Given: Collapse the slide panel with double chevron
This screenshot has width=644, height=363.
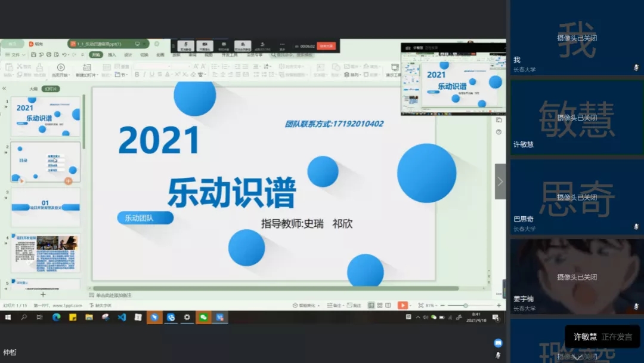Looking at the screenshot, I should pos(4,88).
